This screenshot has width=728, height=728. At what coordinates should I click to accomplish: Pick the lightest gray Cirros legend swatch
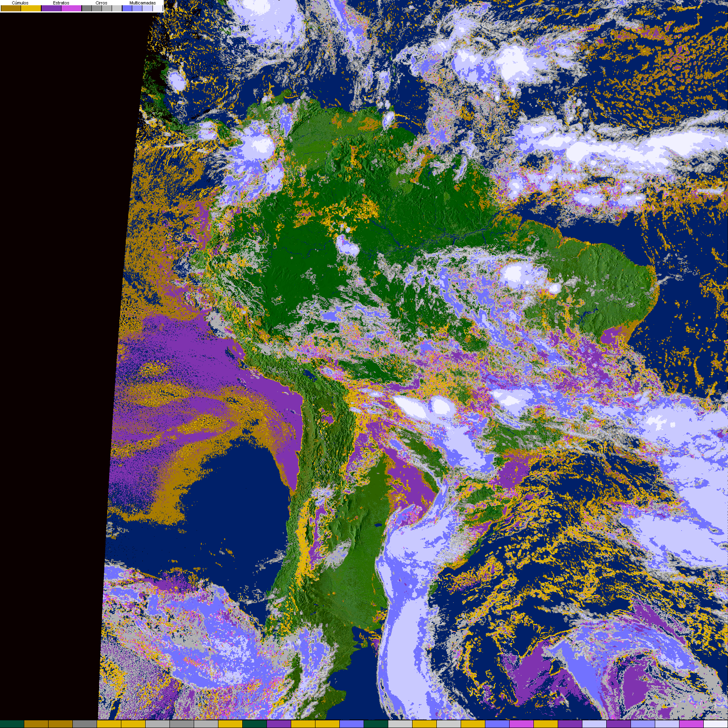click(x=117, y=8)
